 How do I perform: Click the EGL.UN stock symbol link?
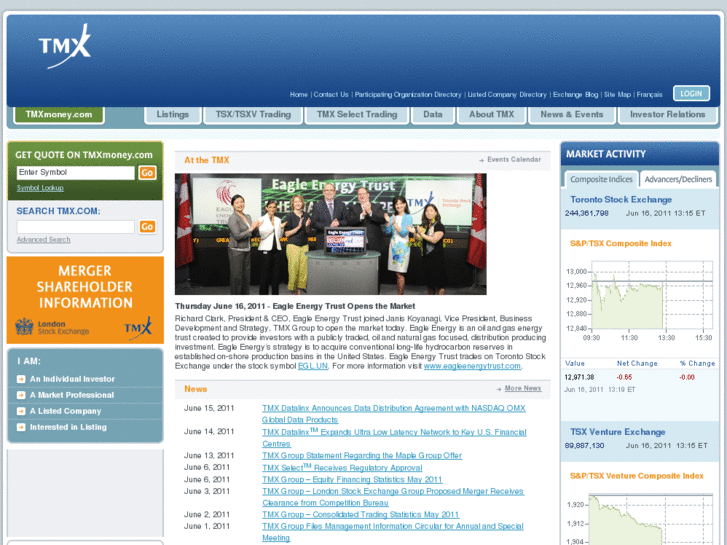point(312,366)
